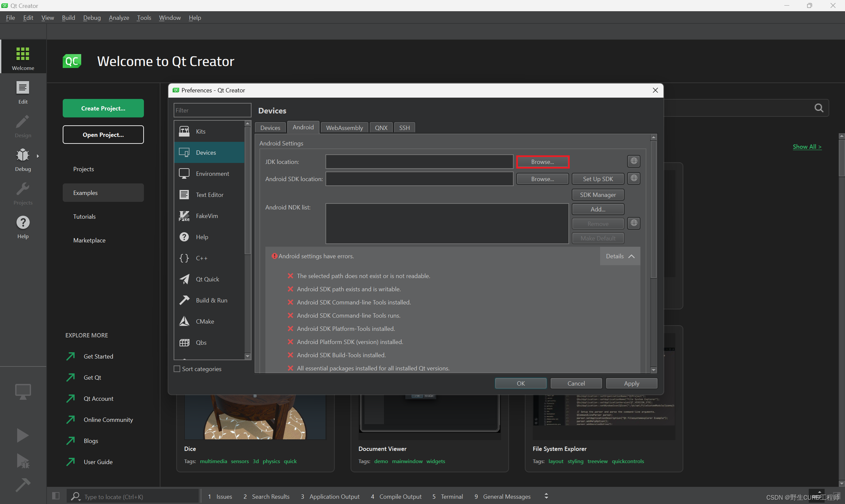The height and width of the screenshot is (504, 845).
Task: Click the Show All link
Action: click(807, 147)
